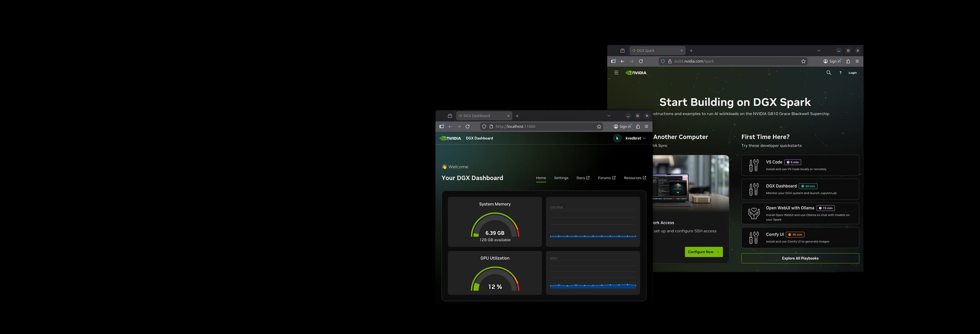Click the Explore All Playbooks button

(800, 258)
